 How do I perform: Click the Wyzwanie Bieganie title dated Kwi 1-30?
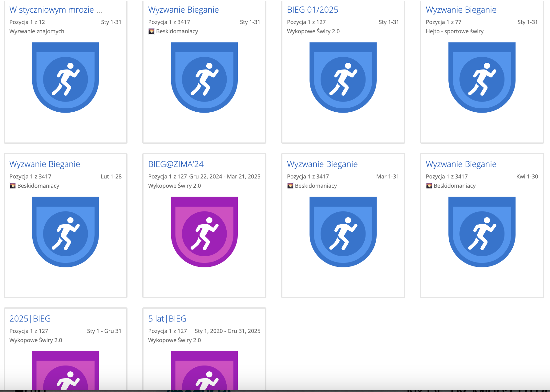tap(461, 164)
